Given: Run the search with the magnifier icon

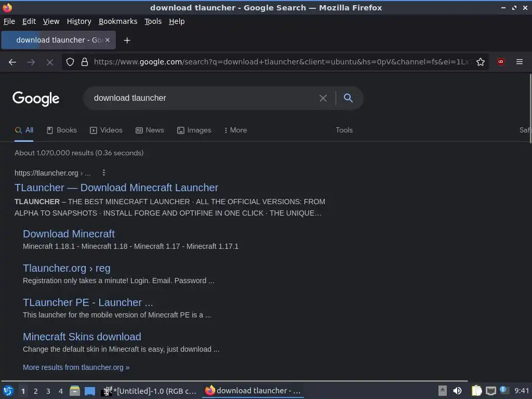Looking at the screenshot, I should pos(348,98).
